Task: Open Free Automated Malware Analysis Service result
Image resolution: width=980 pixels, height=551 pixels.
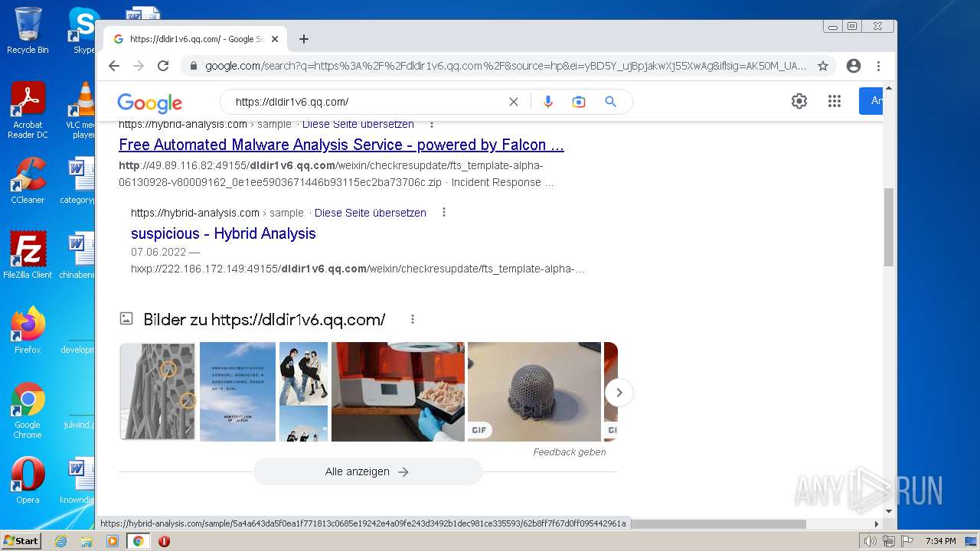Action: click(341, 145)
